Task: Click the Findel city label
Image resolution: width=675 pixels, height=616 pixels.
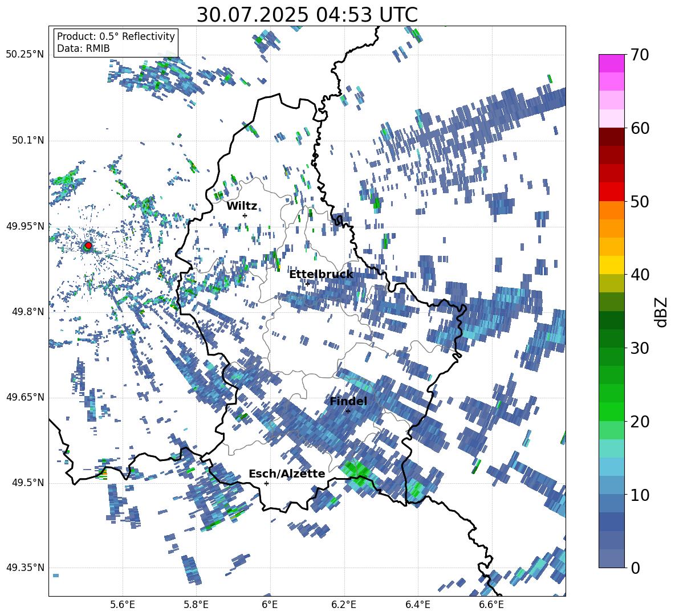Action: point(348,401)
